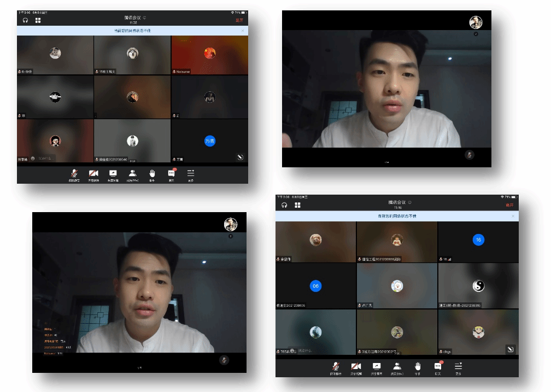Open chat in the lower-right meeting toolbar

[438, 366]
